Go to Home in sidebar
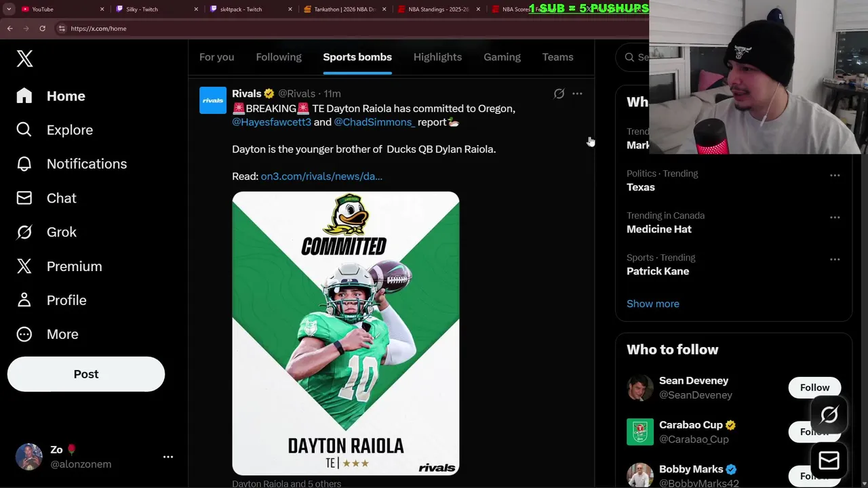This screenshot has width=868, height=488. click(52, 96)
